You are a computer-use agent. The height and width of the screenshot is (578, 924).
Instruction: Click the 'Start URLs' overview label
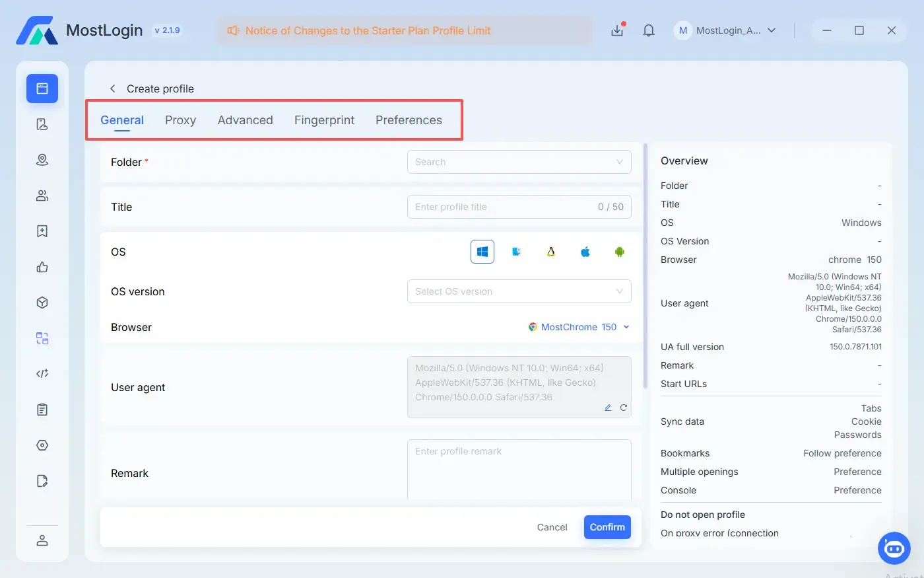(x=684, y=384)
